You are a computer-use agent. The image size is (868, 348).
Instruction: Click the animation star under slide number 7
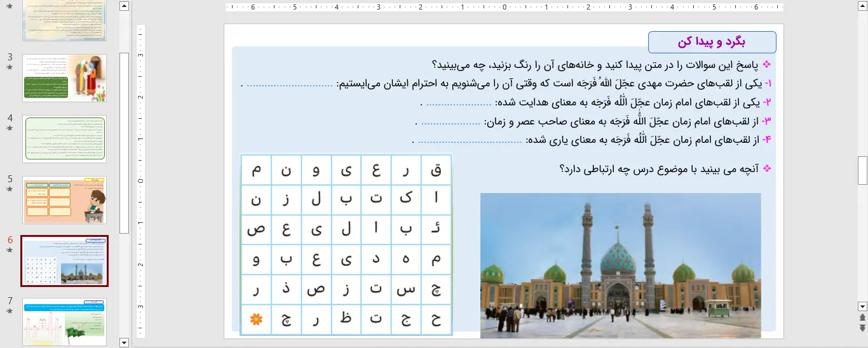click(x=10, y=311)
